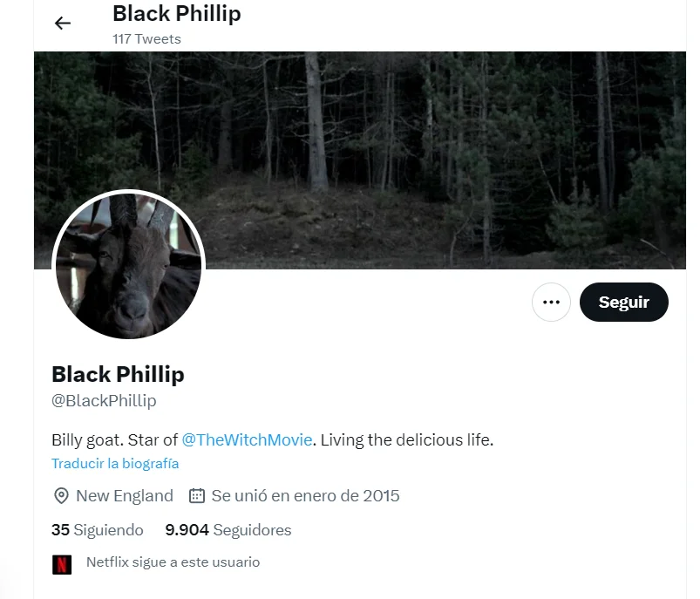Select the @BlackPhillip username handle

pyautogui.click(x=104, y=401)
